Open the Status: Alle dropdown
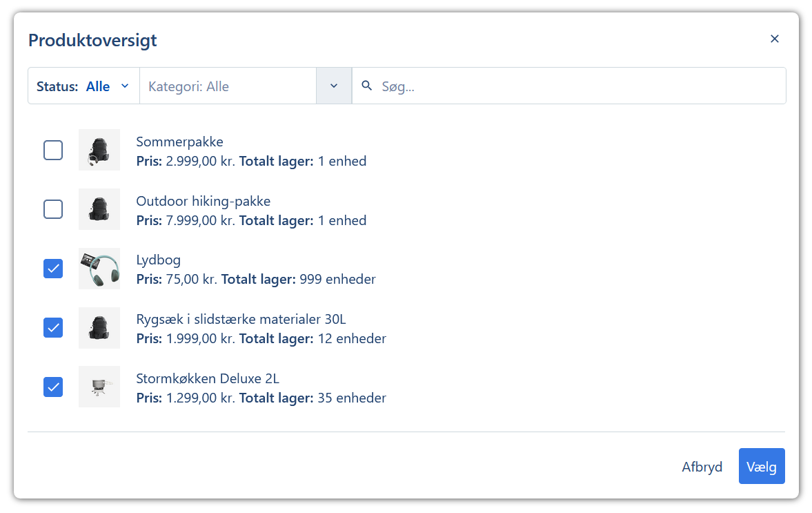This screenshot has width=812, height=513. pos(83,86)
